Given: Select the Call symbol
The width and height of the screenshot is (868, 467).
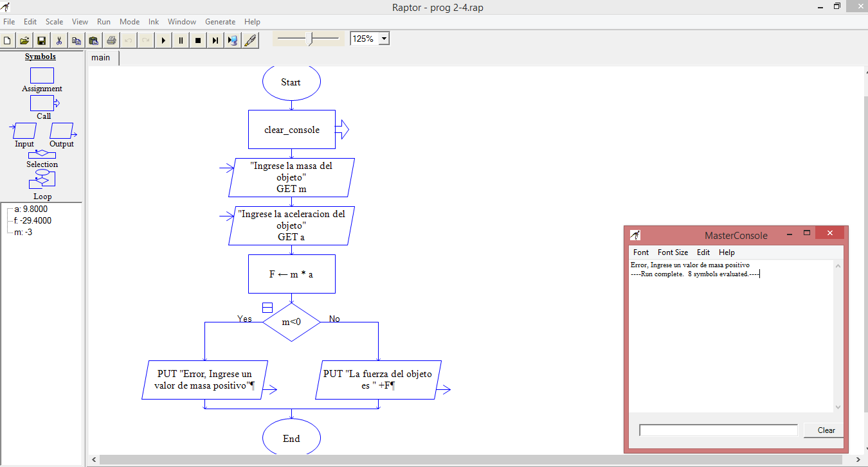Looking at the screenshot, I should (x=41, y=103).
